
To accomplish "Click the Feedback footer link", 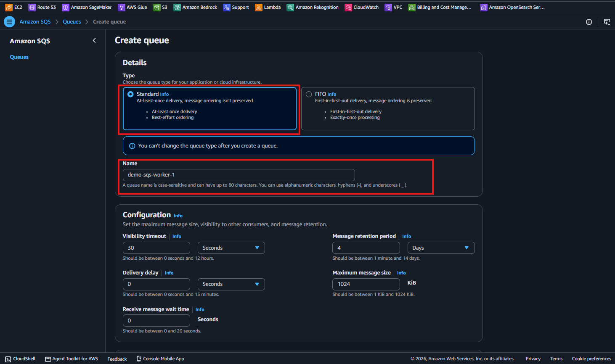I will point(117,359).
